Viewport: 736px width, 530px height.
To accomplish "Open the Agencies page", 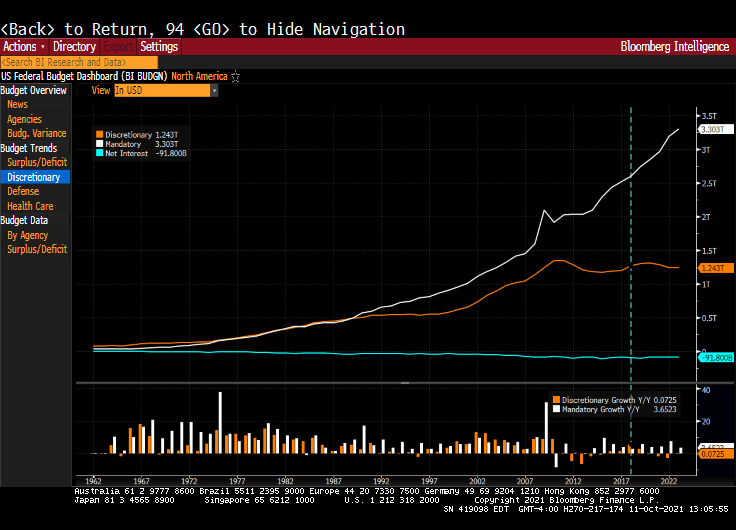I will click(24, 119).
